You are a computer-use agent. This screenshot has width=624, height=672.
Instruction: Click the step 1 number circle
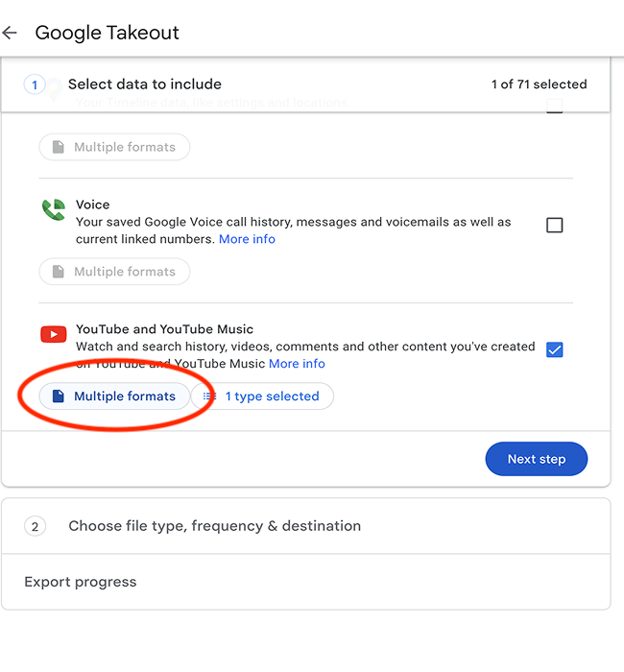[35, 84]
